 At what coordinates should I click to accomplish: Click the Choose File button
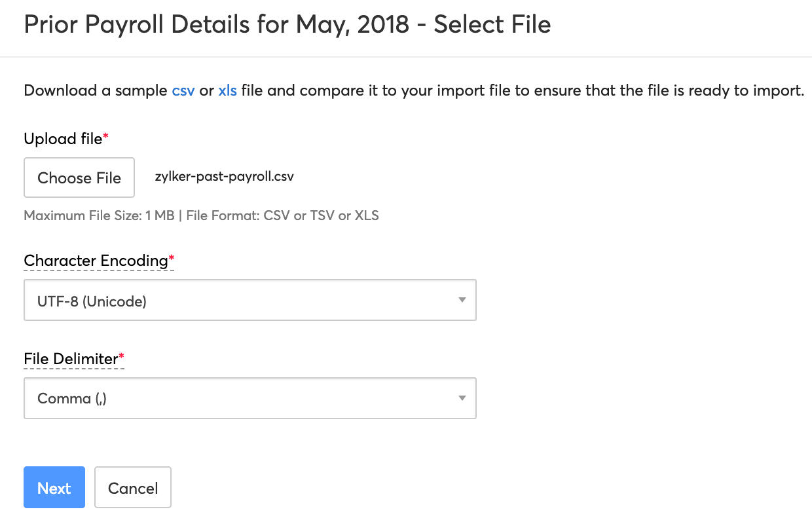pyautogui.click(x=79, y=177)
